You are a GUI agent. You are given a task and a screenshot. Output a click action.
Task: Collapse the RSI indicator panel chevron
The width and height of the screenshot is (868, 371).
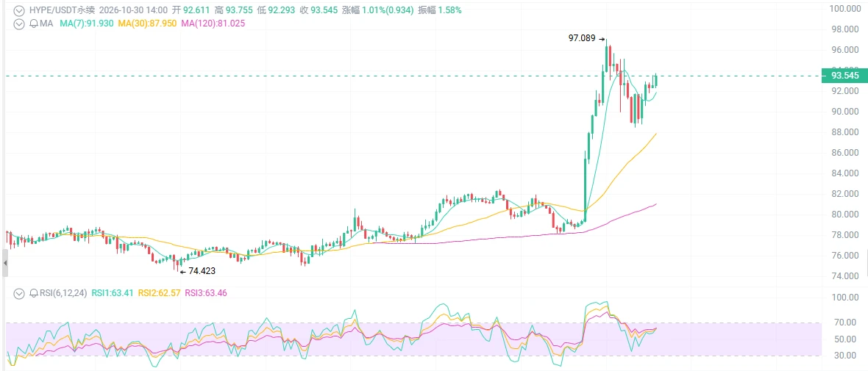[19, 293]
